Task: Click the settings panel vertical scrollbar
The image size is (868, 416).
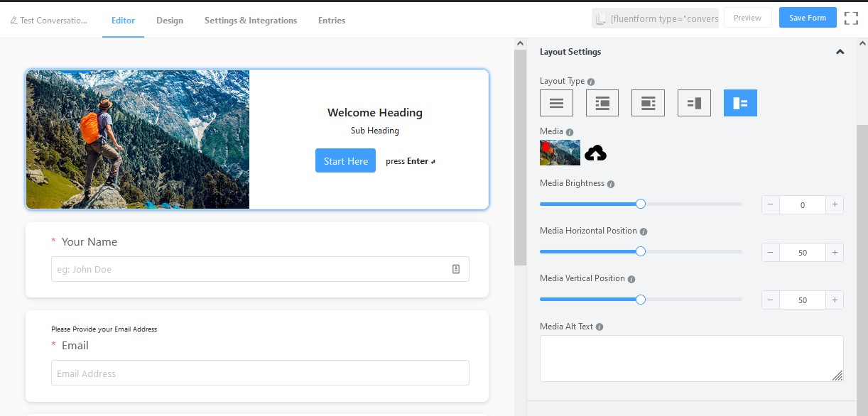Action: tap(862, 270)
